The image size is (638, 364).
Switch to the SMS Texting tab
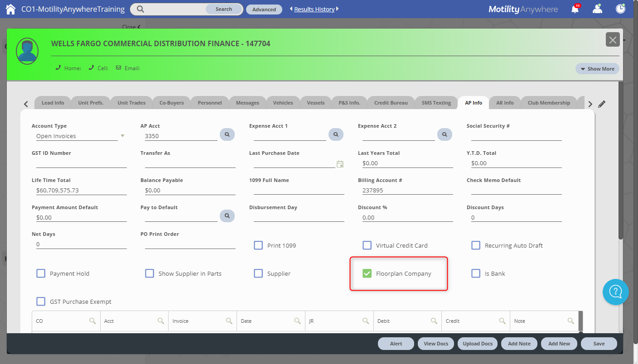(x=436, y=103)
